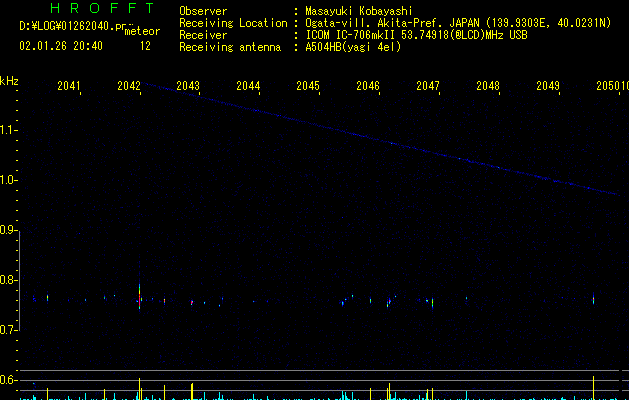
Task: Click the 'Receiving antenna' field label
Action: 230,47
